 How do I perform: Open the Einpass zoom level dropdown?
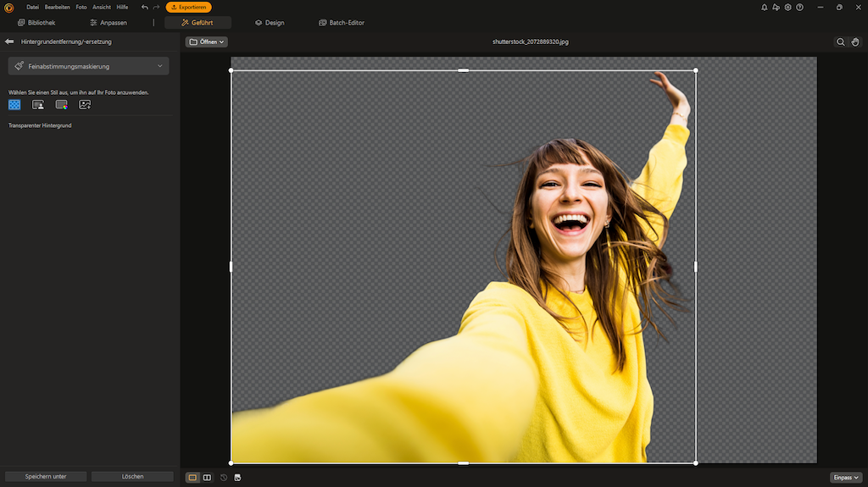(846, 478)
